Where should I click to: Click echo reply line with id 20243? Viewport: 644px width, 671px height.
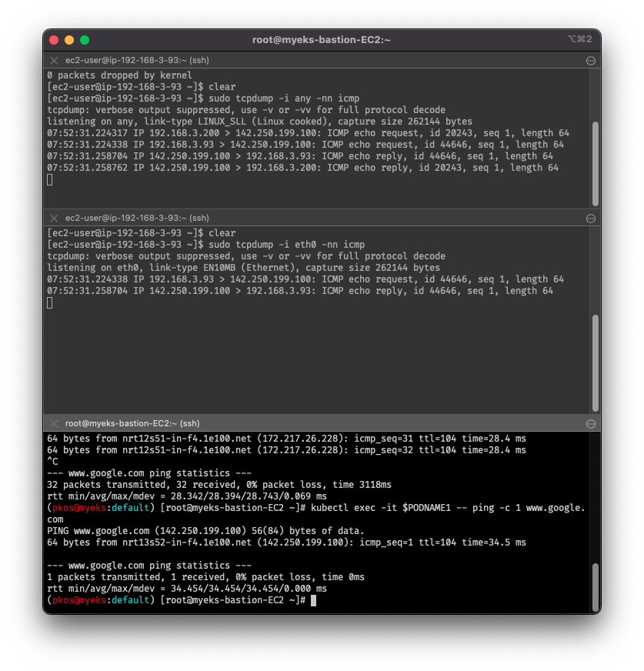(x=302, y=168)
